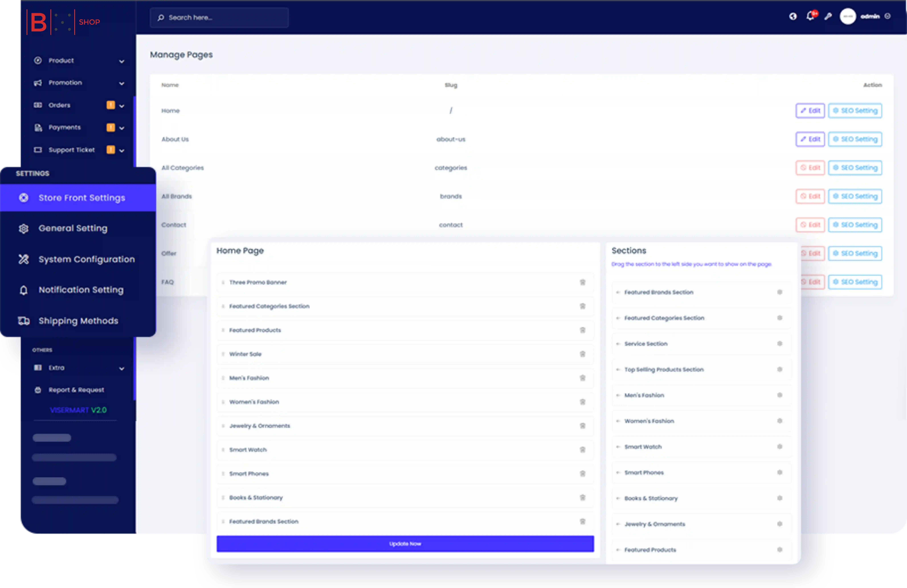
Task: Click Edit button for Home page
Action: point(810,110)
